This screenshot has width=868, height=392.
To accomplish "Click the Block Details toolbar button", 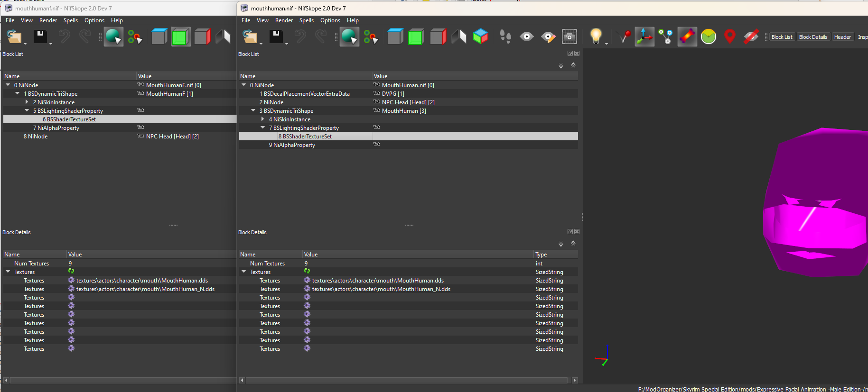I will [813, 37].
